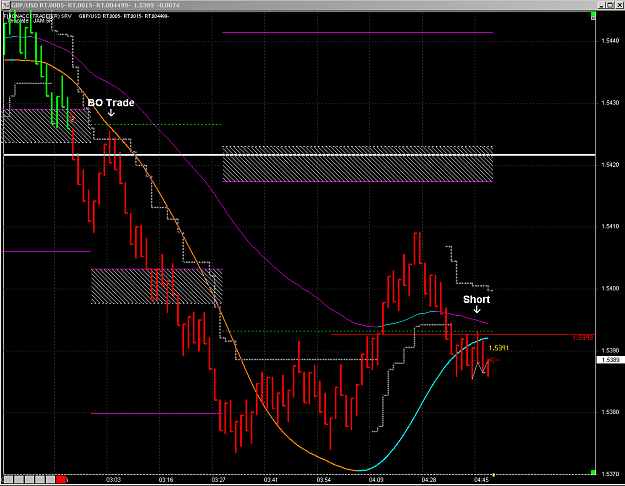This screenshot has height=486, width=625.
Task: Open the chart window system menu icon
Action: 6,5
